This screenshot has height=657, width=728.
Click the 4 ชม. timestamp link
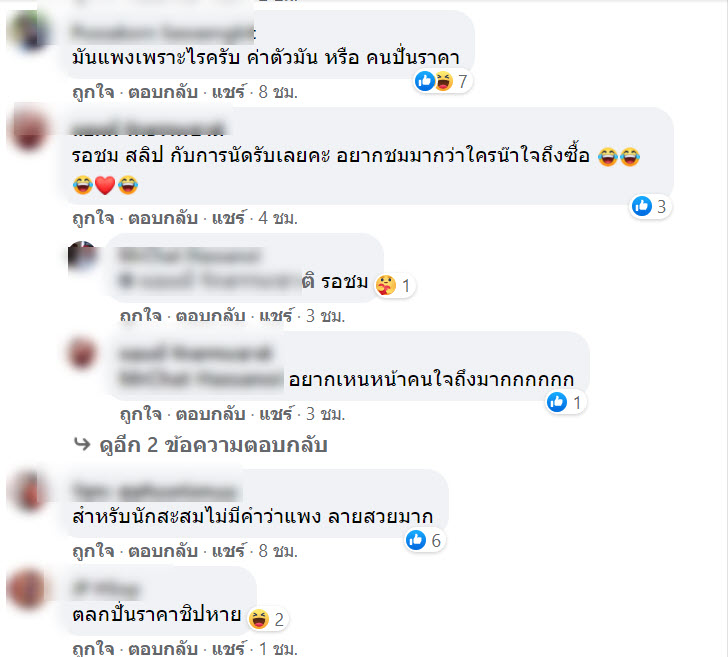tap(278, 218)
